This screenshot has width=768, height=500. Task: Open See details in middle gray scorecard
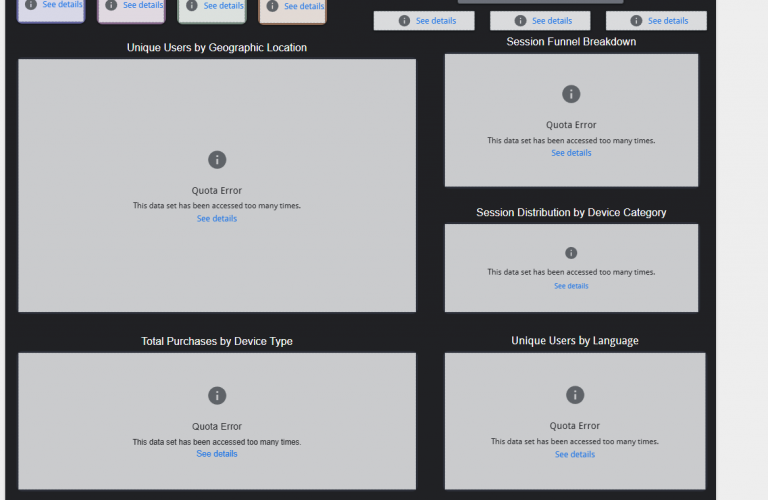(x=552, y=21)
